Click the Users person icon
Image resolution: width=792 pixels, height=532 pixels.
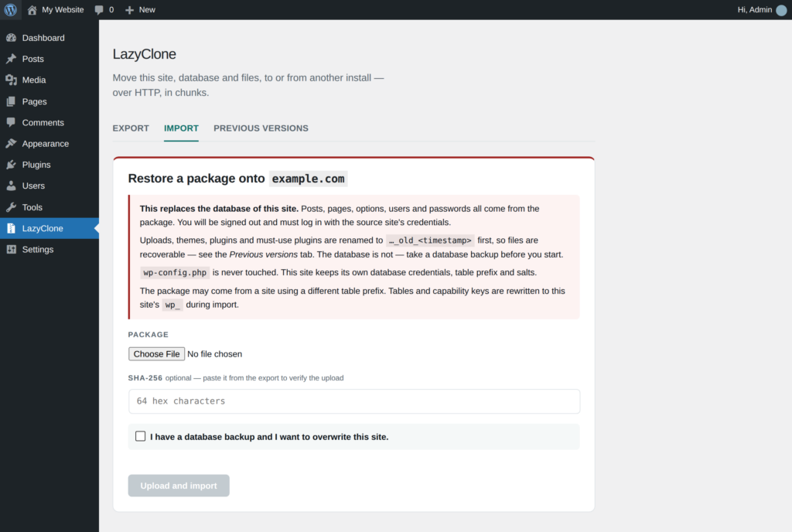(11, 186)
